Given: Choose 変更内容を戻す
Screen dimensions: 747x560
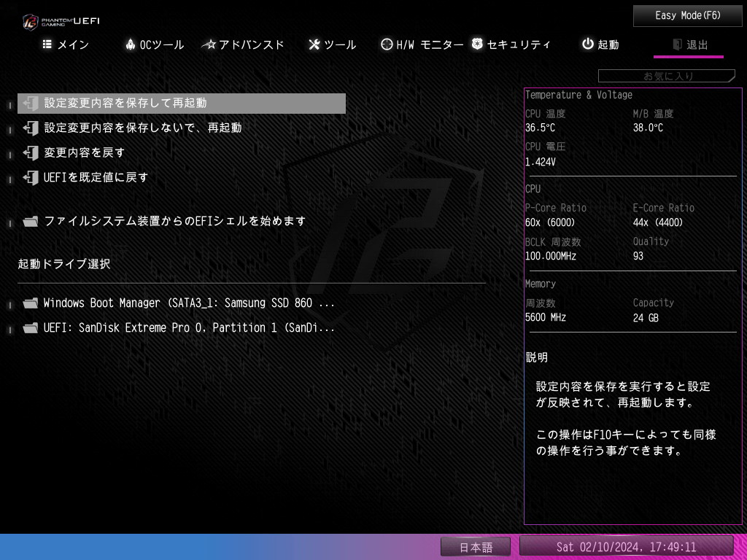Looking at the screenshot, I should 182,153.
